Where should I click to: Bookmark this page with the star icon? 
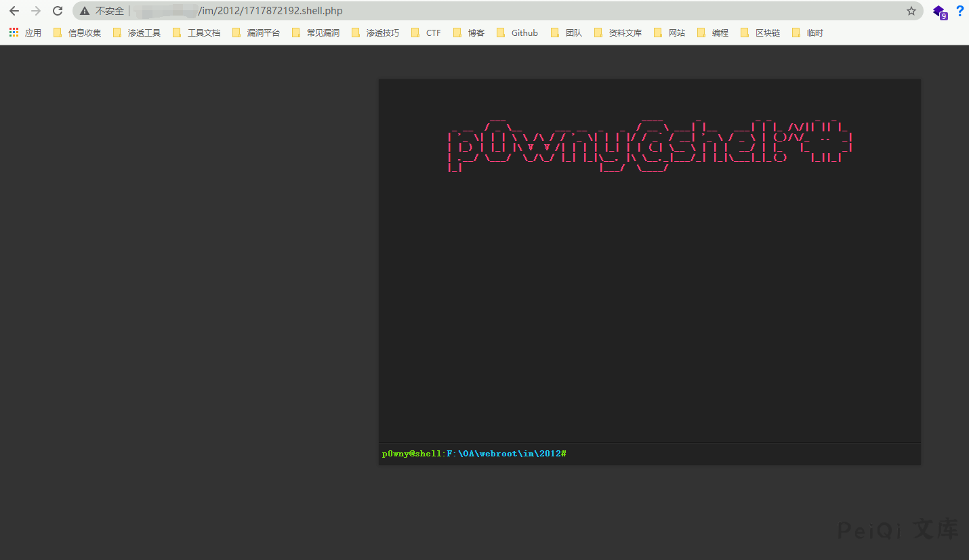[911, 11]
